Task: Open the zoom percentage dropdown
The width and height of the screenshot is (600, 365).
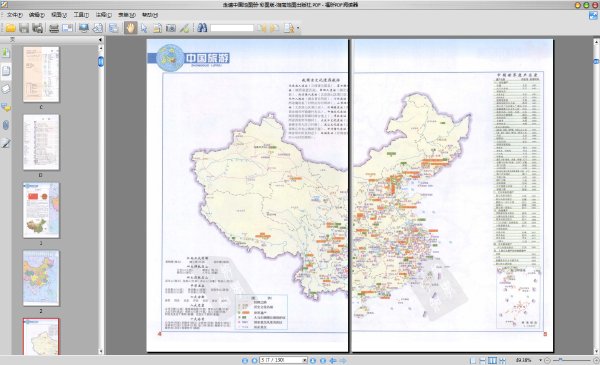Action: (x=540, y=360)
